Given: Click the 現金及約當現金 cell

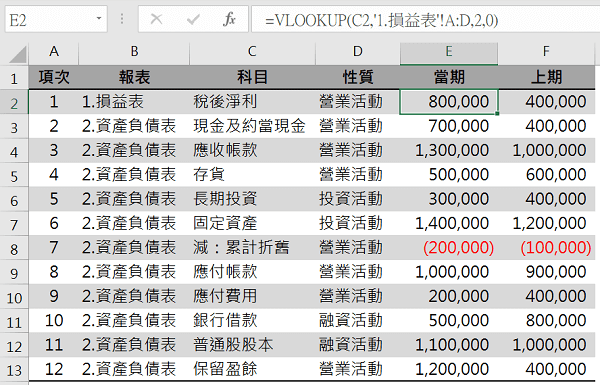Looking at the screenshot, I should pyautogui.click(x=252, y=126).
